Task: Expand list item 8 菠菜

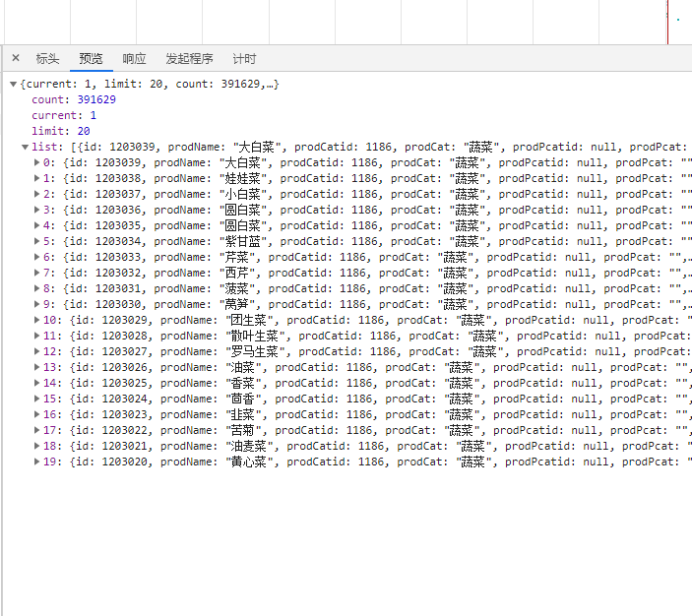Action: pyautogui.click(x=37, y=289)
